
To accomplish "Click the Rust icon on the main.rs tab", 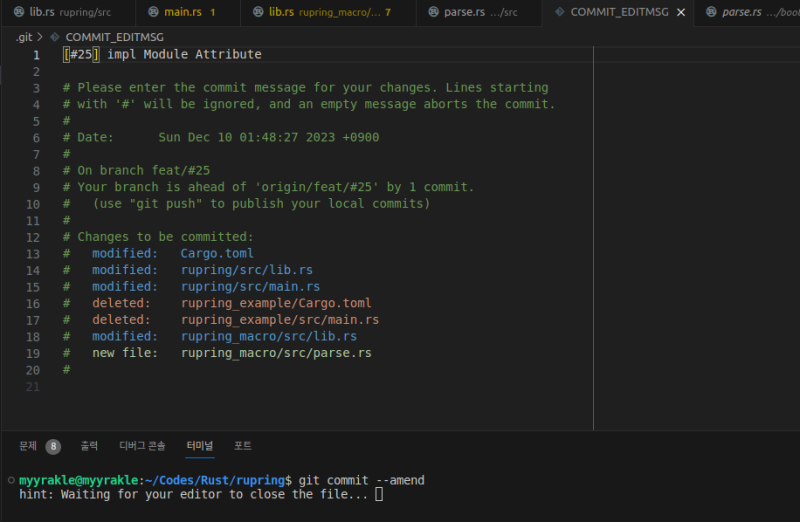I will point(153,12).
